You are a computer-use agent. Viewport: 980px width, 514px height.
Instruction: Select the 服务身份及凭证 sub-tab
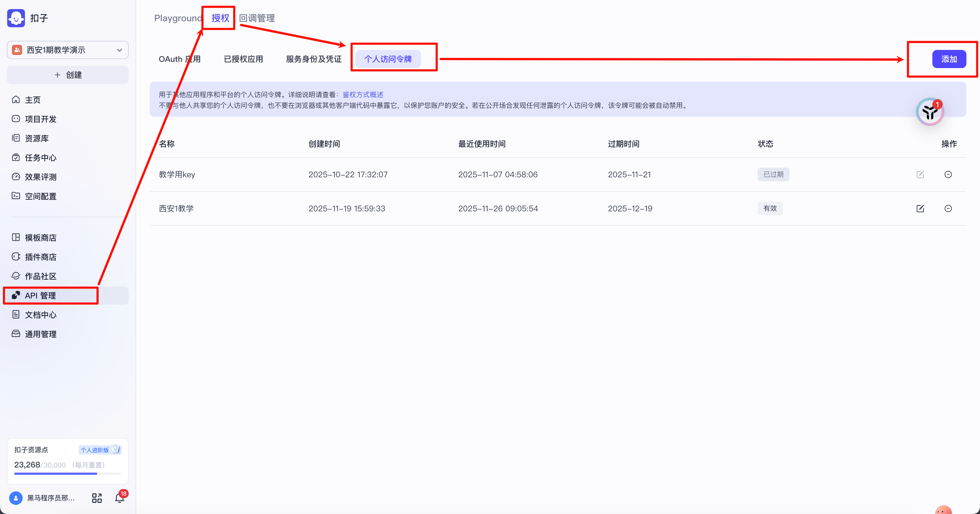pos(314,59)
